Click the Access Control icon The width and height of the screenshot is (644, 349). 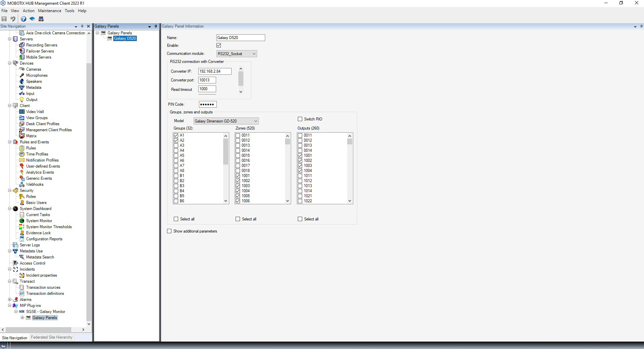(x=15, y=263)
